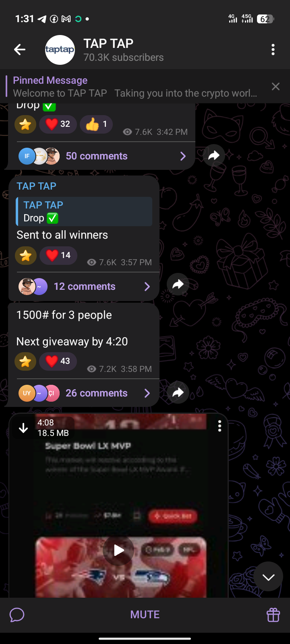This screenshot has width=290, height=644.
Task: Tap the taptap channel avatar
Action: pyautogui.click(x=60, y=50)
